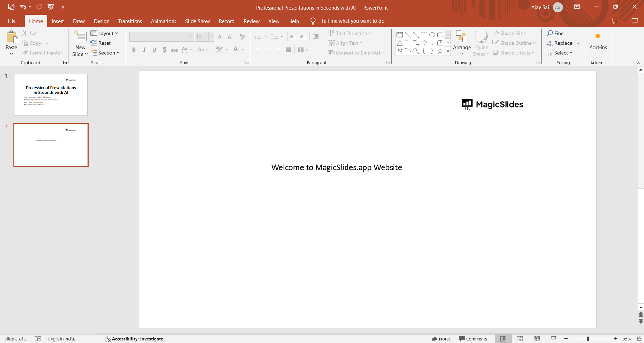Toggle Underline formatting
Viewport: 644px width, 343px height.
tap(154, 50)
